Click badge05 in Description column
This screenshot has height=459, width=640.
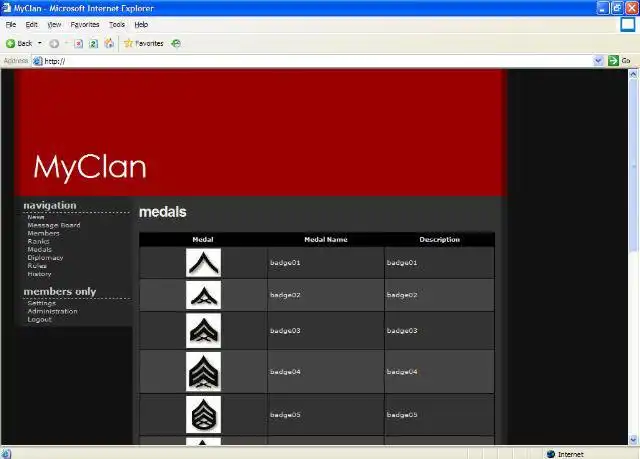pos(402,415)
